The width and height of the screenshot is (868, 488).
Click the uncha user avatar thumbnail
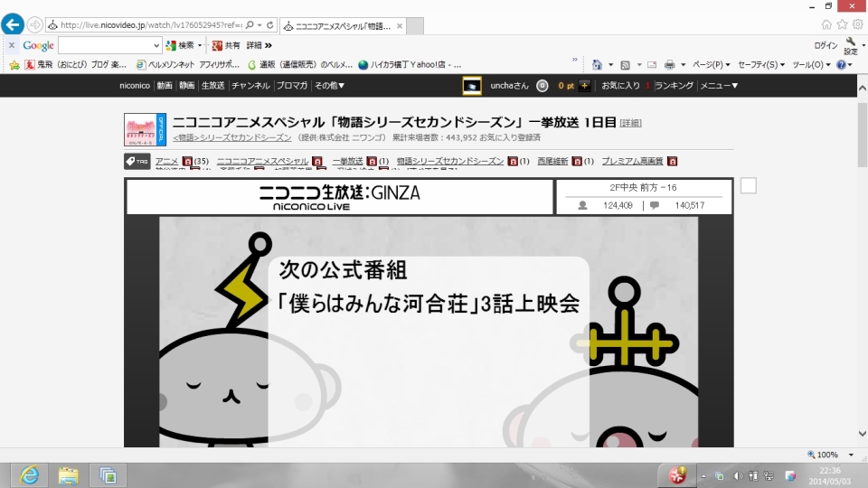(472, 86)
